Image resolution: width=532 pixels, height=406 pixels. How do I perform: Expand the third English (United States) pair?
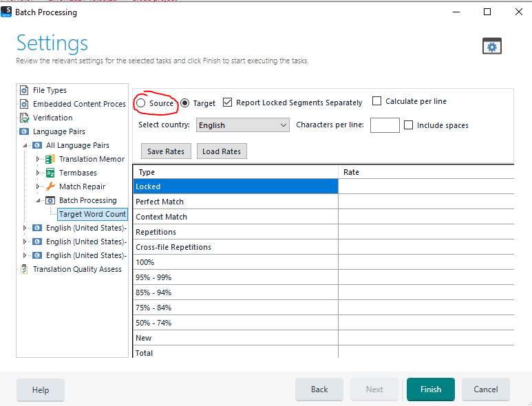(x=24, y=255)
